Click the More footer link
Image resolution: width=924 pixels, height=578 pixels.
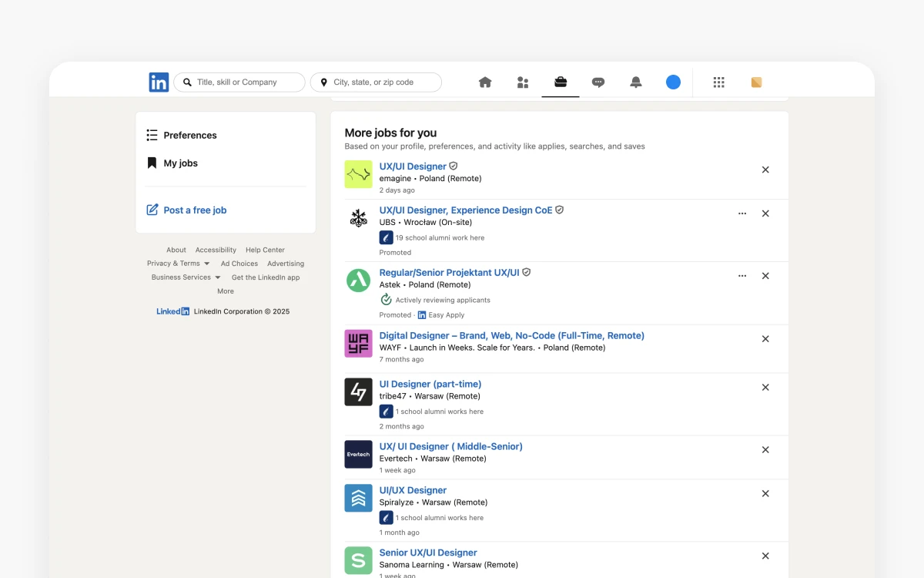[x=226, y=291]
